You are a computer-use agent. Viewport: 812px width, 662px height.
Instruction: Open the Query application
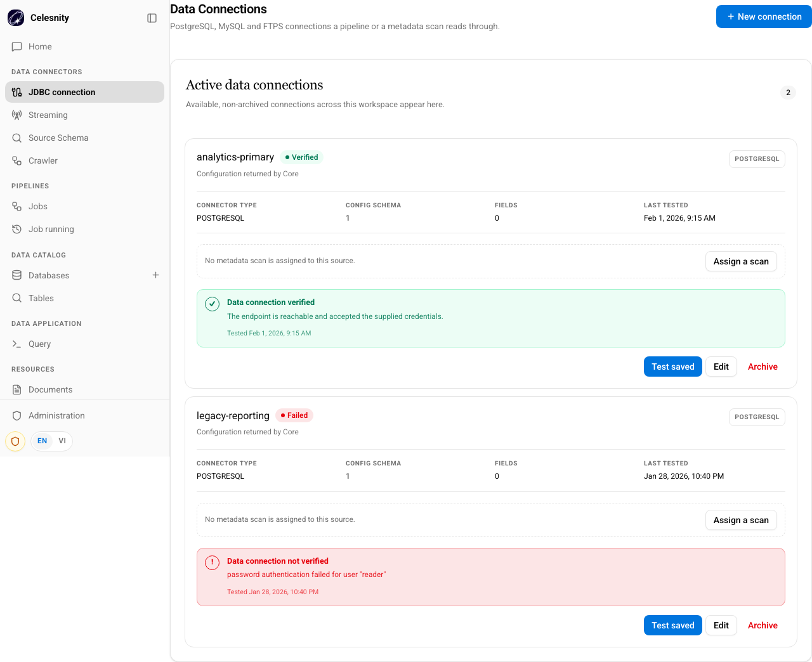click(84, 344)
